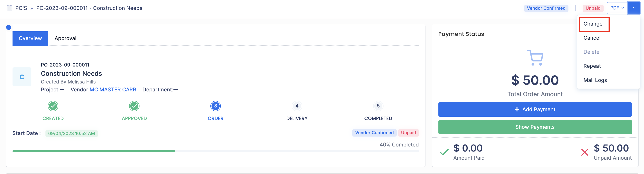Open the PDF dropdown
This screenshot has height=174, width=644.
[x=617, y=8]
